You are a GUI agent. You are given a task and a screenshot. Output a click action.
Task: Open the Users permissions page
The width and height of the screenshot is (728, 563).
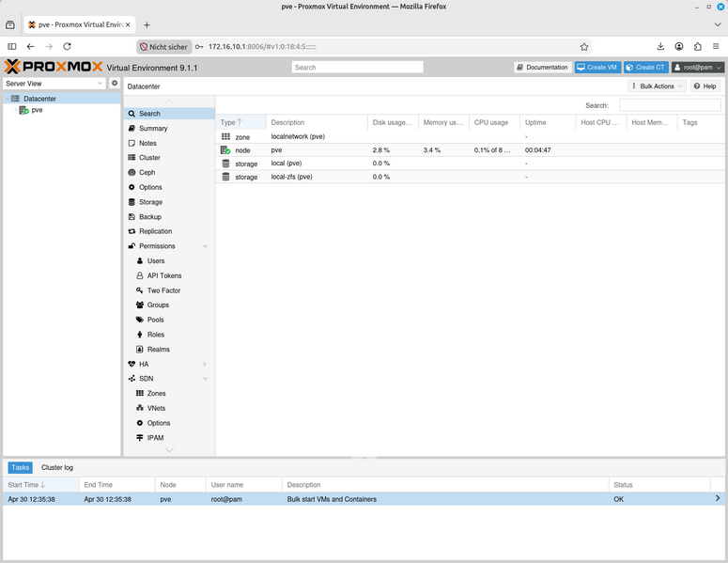point(169,260)
